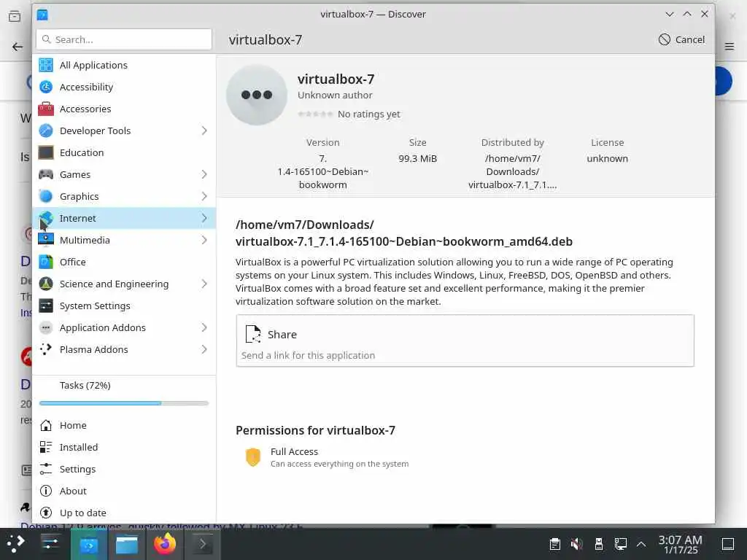This screenshot has height=560, width=747.
Task: Click the muted volume tray icon
Action: tap(576, 544)
